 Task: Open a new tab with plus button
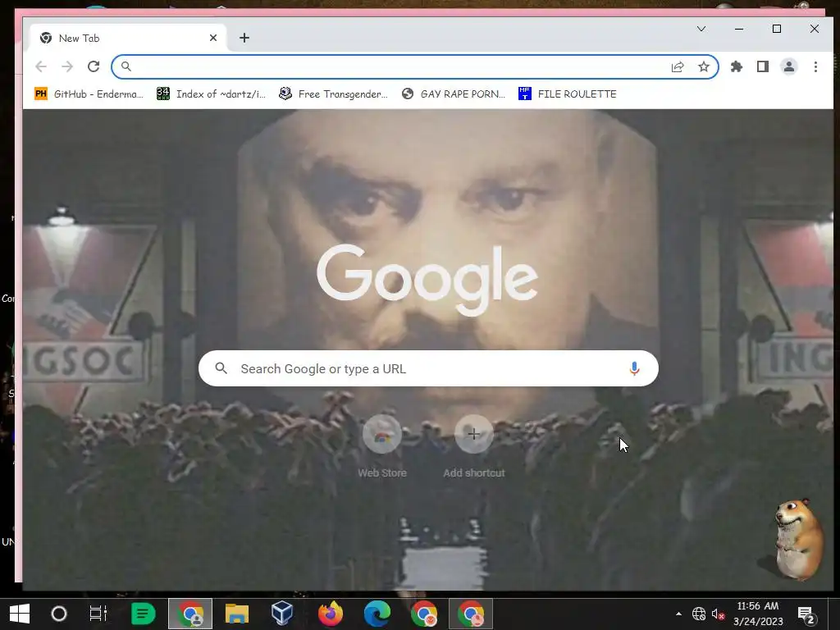click(x=244, y=38)
